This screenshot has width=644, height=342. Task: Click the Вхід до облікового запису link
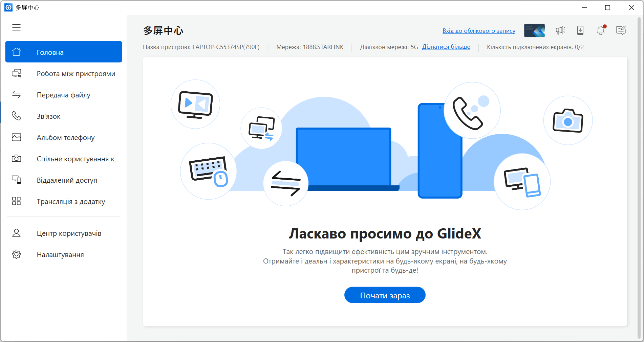479,31
